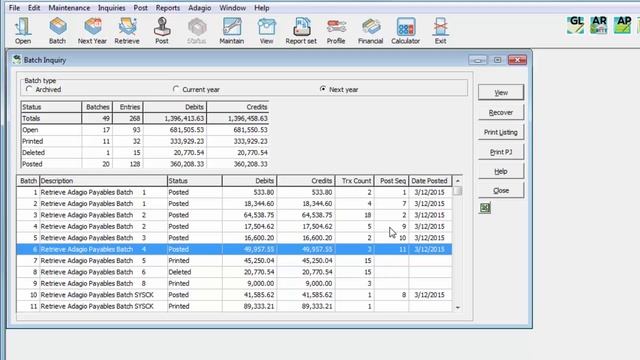This screenshot has width=640, height=360.
Task: Switch to the AR module icon
Action: point(599,25)
